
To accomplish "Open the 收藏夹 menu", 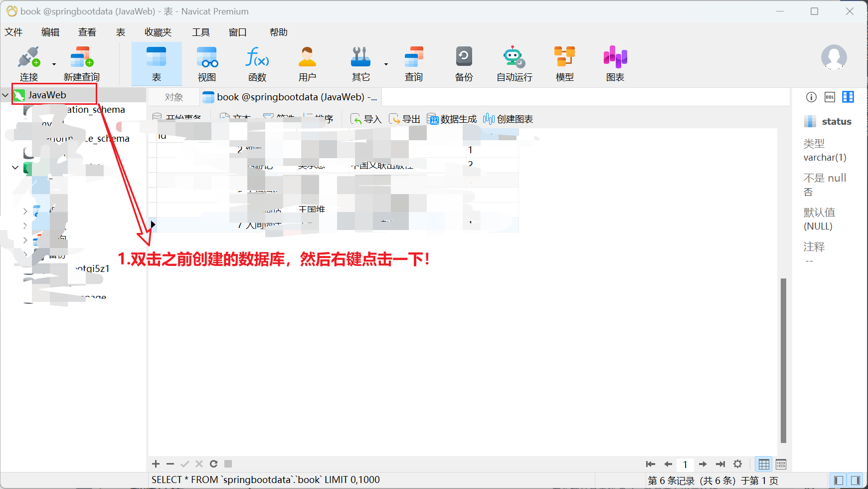I will tap(158, 32).
